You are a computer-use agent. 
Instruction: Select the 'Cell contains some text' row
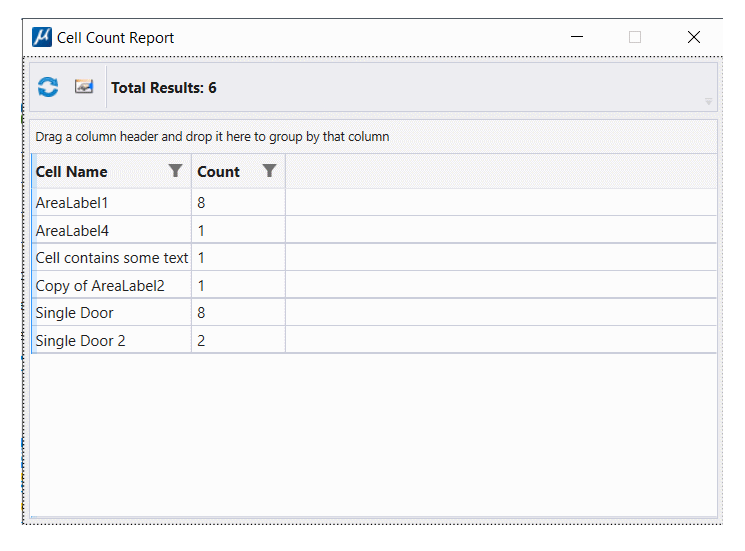(374, 257)
